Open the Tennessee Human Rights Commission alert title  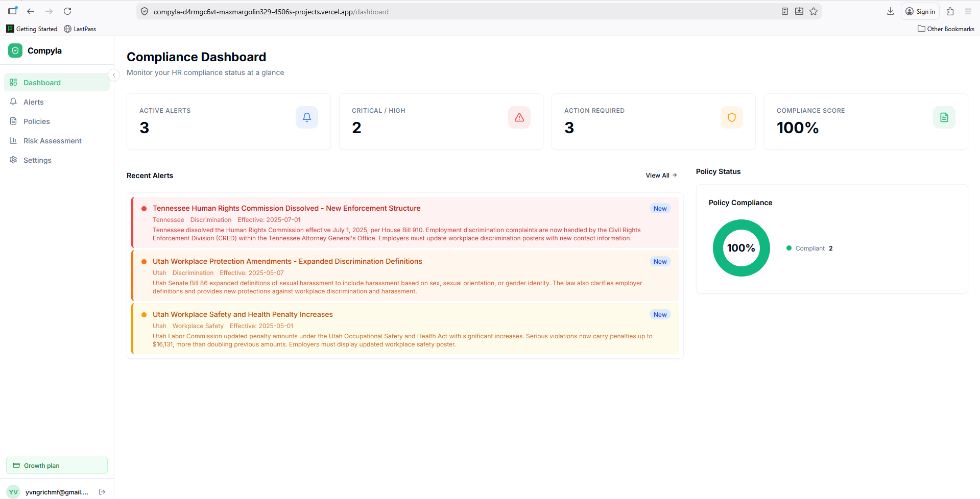[x=286, y=208]
